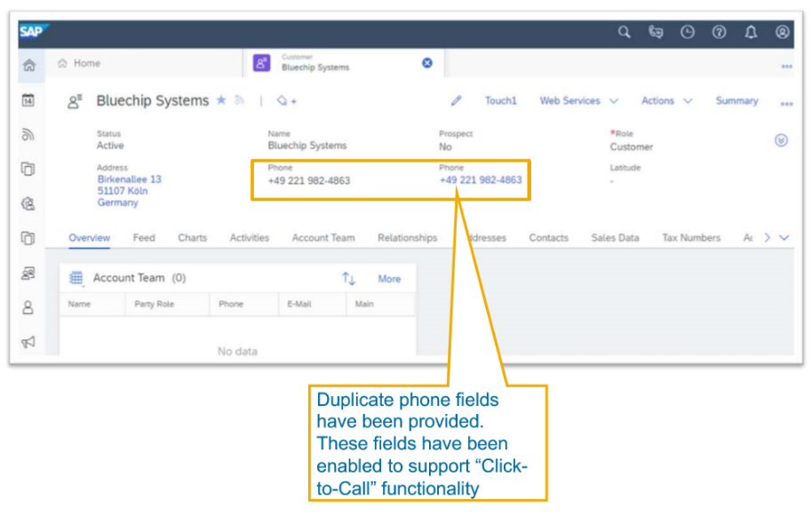The image size is (812, 516).
Task: Open the notifications bell icon
Action: pos(751,32)
